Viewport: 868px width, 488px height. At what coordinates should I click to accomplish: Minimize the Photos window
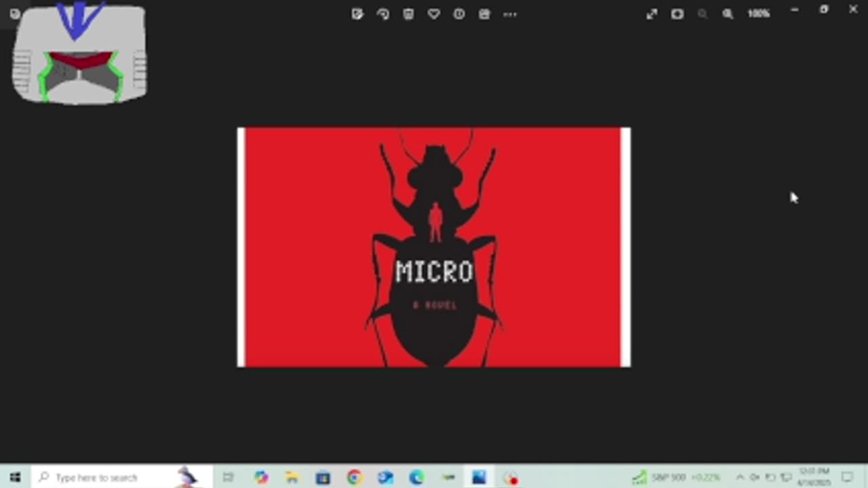(x=794, y=9)
